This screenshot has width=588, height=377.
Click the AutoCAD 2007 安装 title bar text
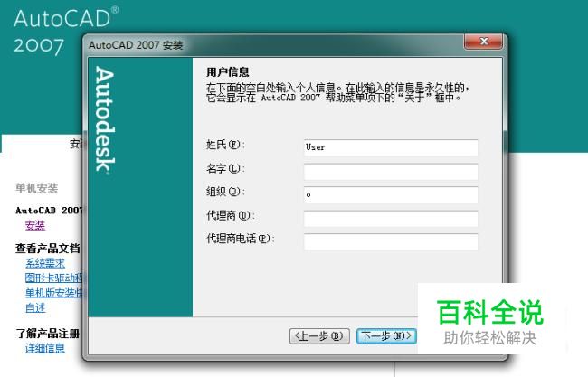pyautogui.click(x=136, y=45)
